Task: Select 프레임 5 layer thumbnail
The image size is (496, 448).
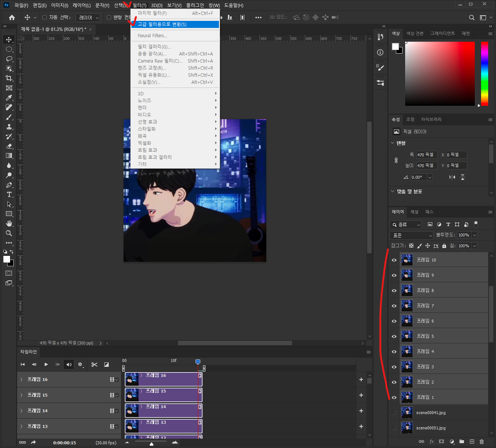Action: pyautogui.click(x=407, y=336)
